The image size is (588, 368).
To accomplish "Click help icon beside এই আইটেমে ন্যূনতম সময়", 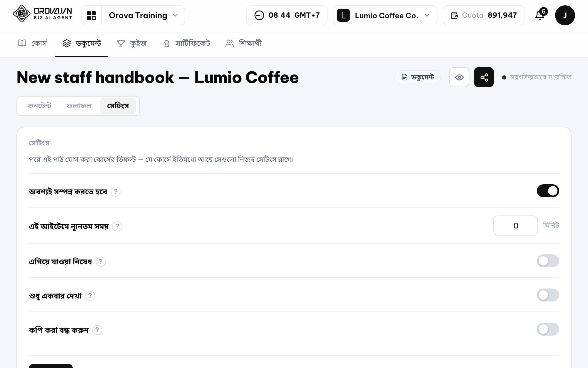I will [117, 226].
